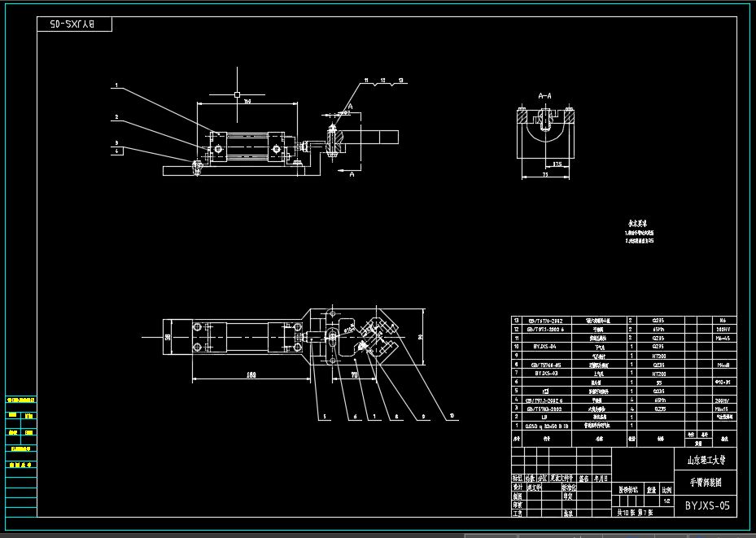Select the 75 width dimension under section A-A
The height and width of the screenshot is (538, 756).
click(x=545, y=174)
